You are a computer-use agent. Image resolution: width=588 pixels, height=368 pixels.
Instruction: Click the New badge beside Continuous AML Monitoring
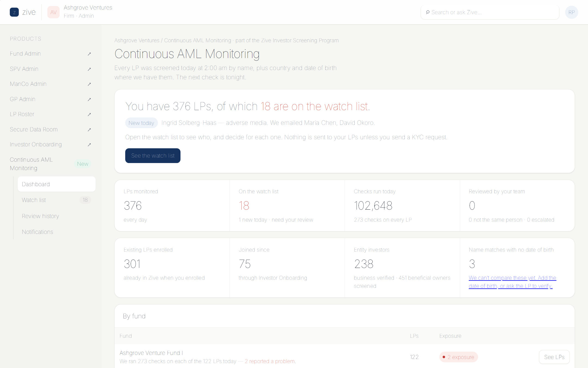[x=82, y=164]
